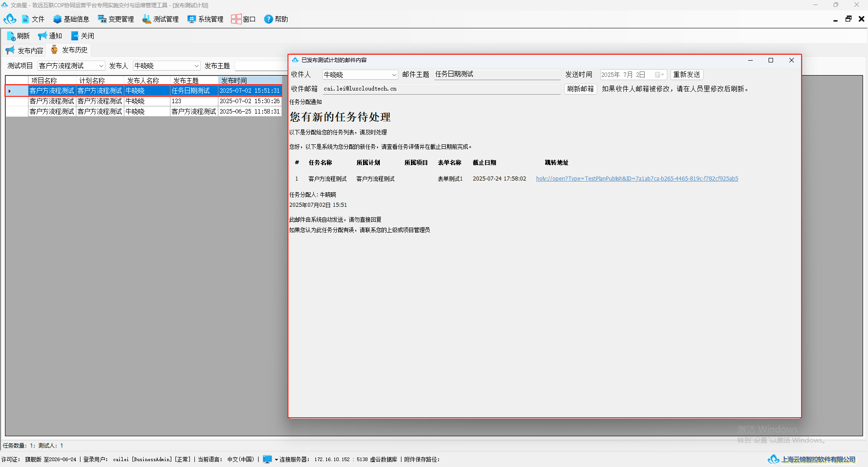The height and width of the screenshot is (467, 868).
Task: Click the app logo icon in menu bar
Action: point(10,19)
